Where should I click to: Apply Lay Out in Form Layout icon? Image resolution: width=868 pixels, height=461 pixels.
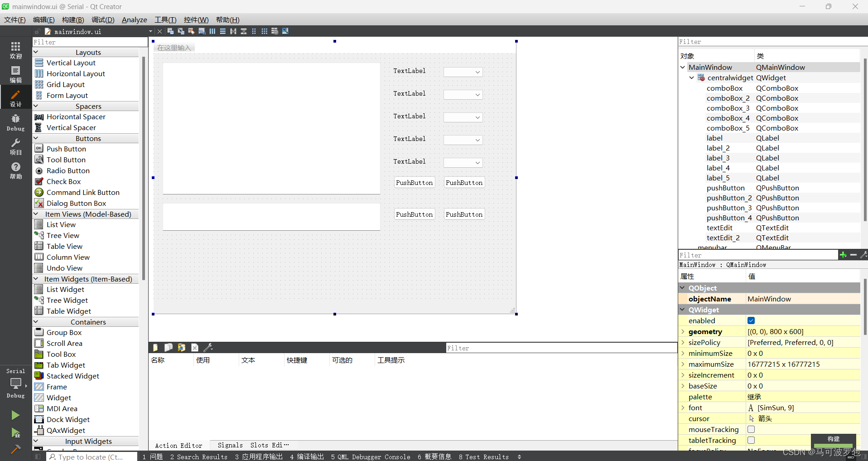click(x=254, y=31)
